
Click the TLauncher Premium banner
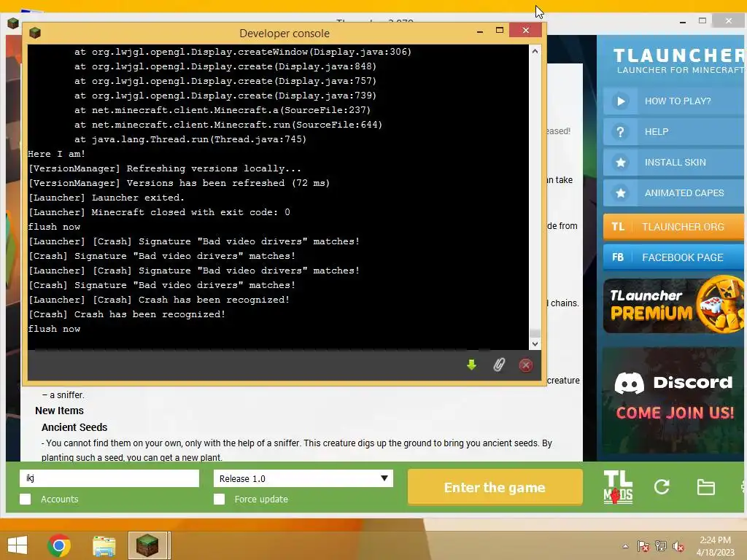coord(673,305)
